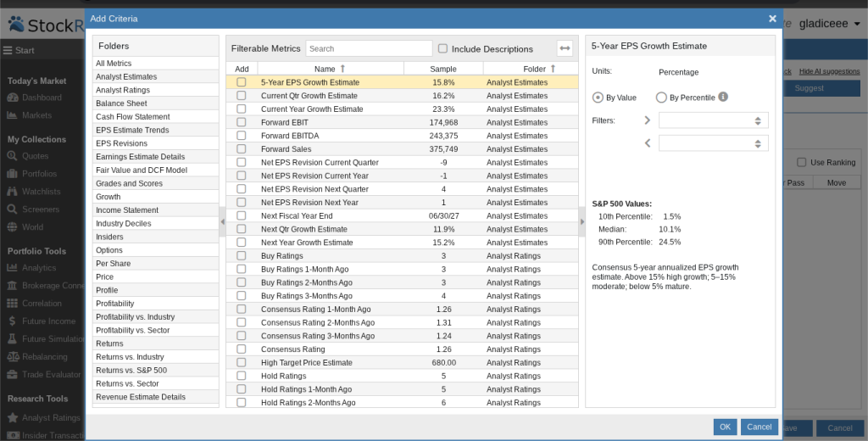Viewport: 868px width, 441px height.
Task: Enable the Include Descriptions checkbox
Action: (442, 48)
